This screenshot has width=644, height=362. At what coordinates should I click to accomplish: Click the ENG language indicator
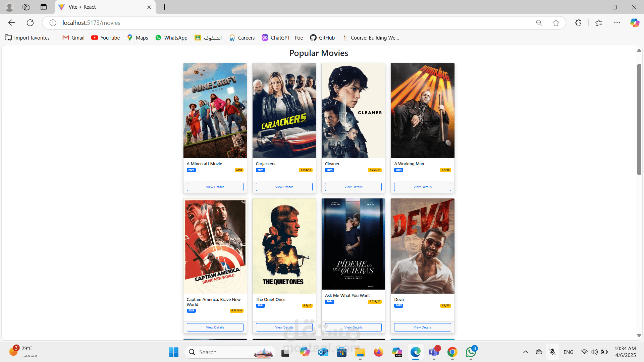pos(568,352)
